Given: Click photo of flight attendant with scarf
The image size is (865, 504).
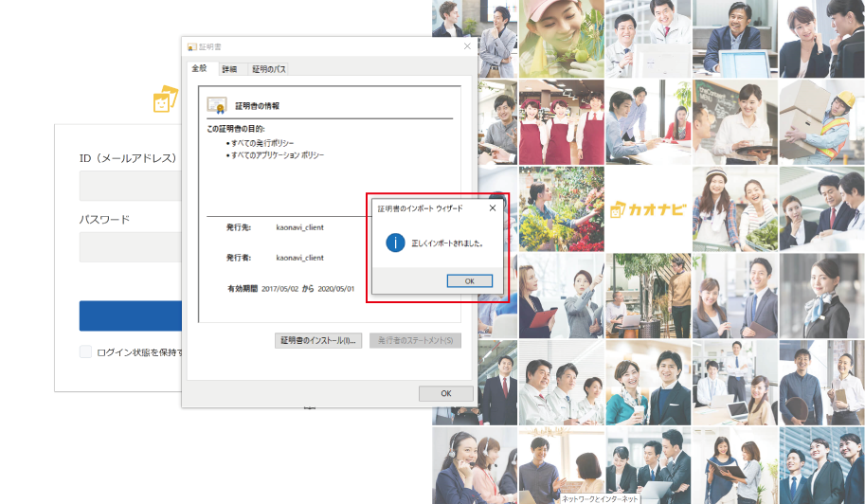Looking at the screenshot, I should pyautogui.click(x=822, y=296).
